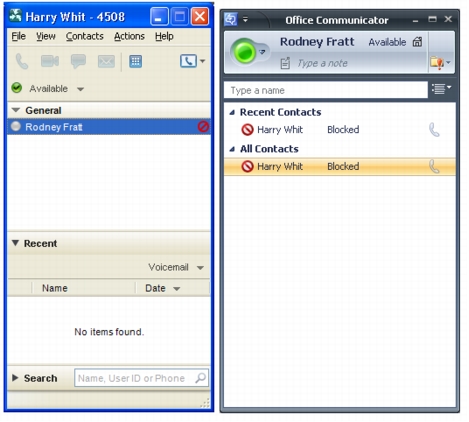The height and width of the screenshot is (422, 469).
Task: Click the Office Communicator logo menu icon
Action: click(231, 19)
